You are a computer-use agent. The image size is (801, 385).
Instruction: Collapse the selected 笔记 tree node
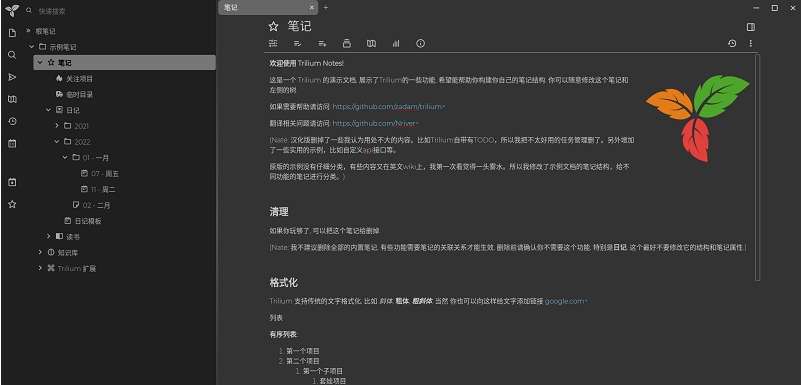coord(40,62)
